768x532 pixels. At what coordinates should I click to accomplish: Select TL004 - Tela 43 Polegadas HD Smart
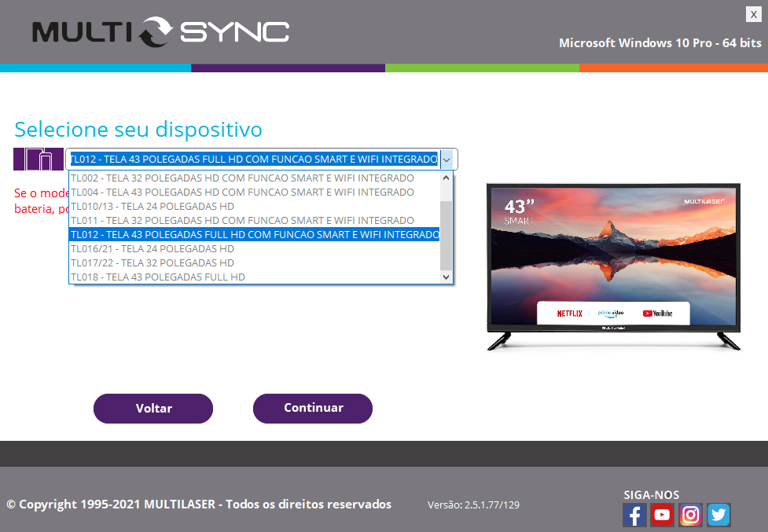pyautogui.click(x=255, y=193)
